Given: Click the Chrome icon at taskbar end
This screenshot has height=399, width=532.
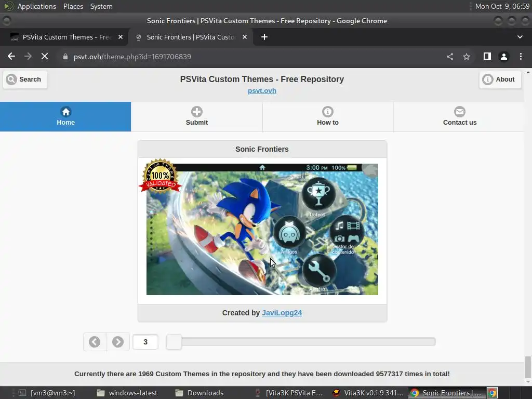Looking at the screenshot, I should click(x=492, y=393).
